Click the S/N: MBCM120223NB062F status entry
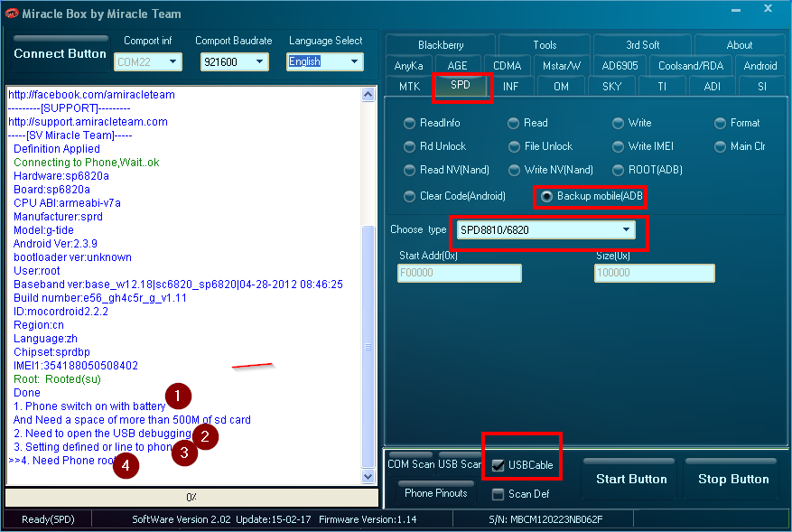This screenshot has width=792, height=532. click(545, 519)
